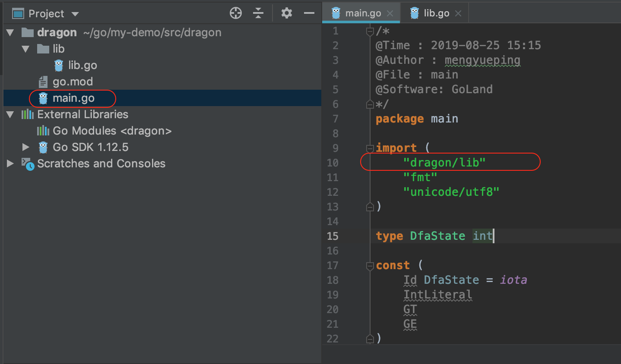Click the "fmt" import string
The width and height of the screenshot is (621, 364).
coord(420,177)
